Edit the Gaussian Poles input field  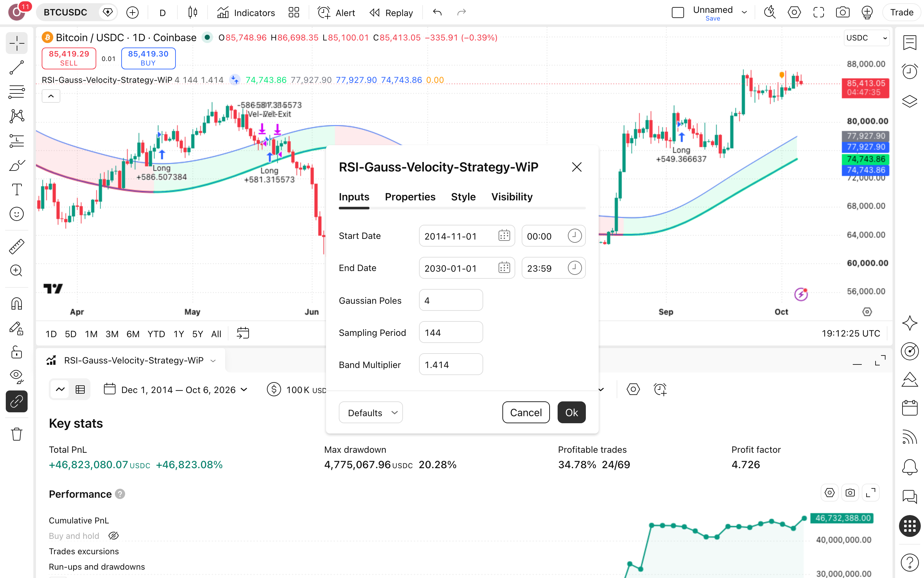click(x=450, y=300)
